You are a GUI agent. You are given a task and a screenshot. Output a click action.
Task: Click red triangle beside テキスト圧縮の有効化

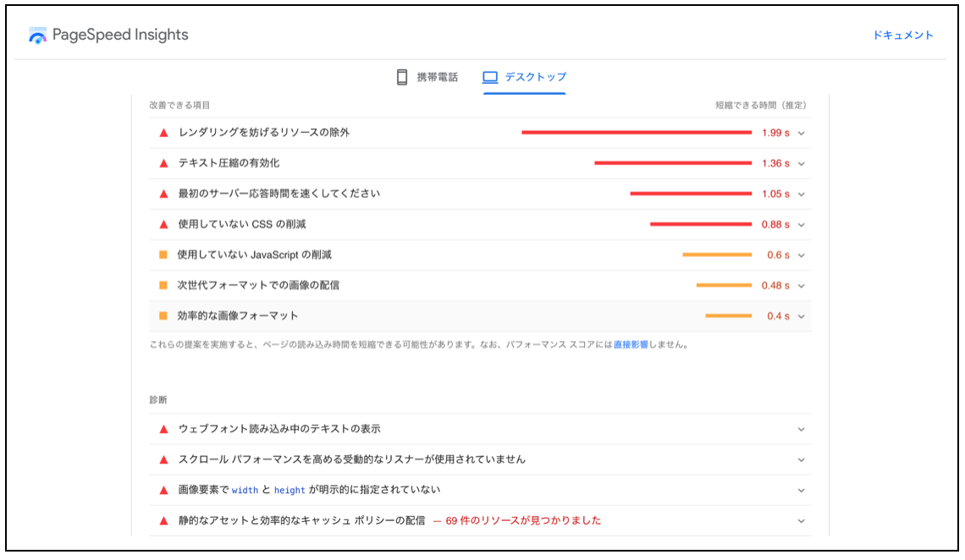pos(164,163)
